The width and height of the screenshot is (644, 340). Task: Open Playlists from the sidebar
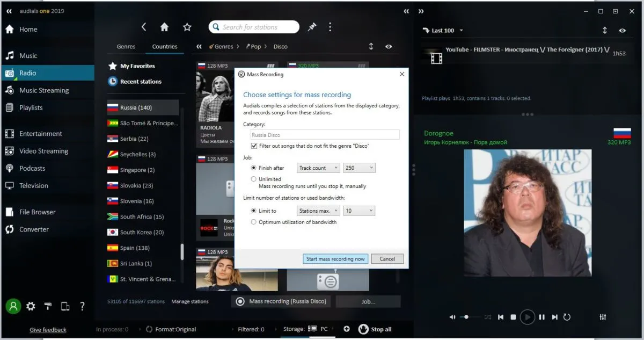(x=31, y=107)
